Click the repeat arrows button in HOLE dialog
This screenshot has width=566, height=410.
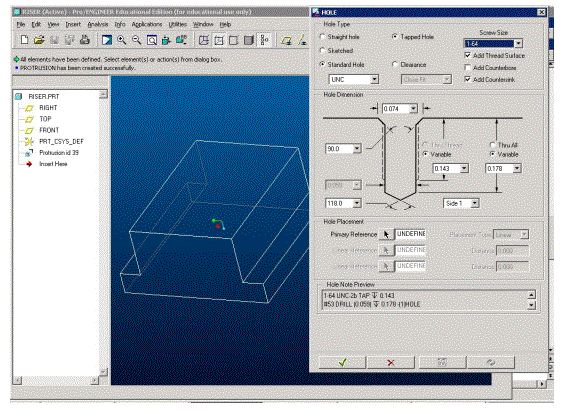pyautogui.click(x=491, y=362)
